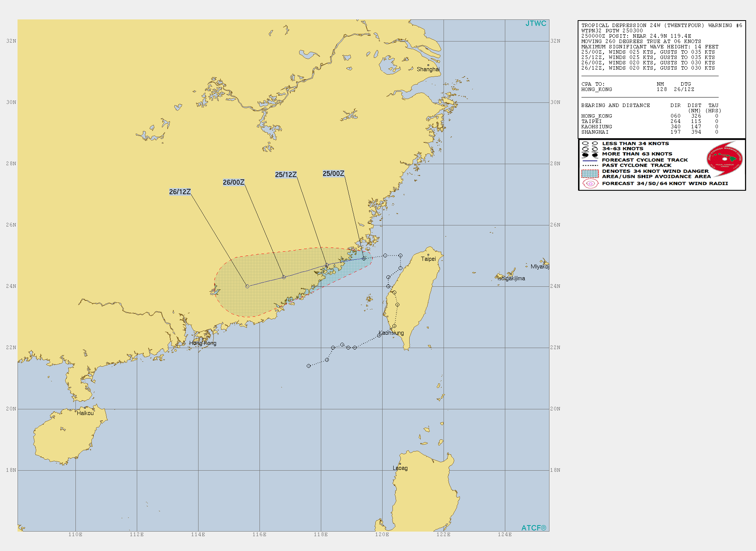Click the Shanghai city label
756x551 pixels.
click(428, 69)
